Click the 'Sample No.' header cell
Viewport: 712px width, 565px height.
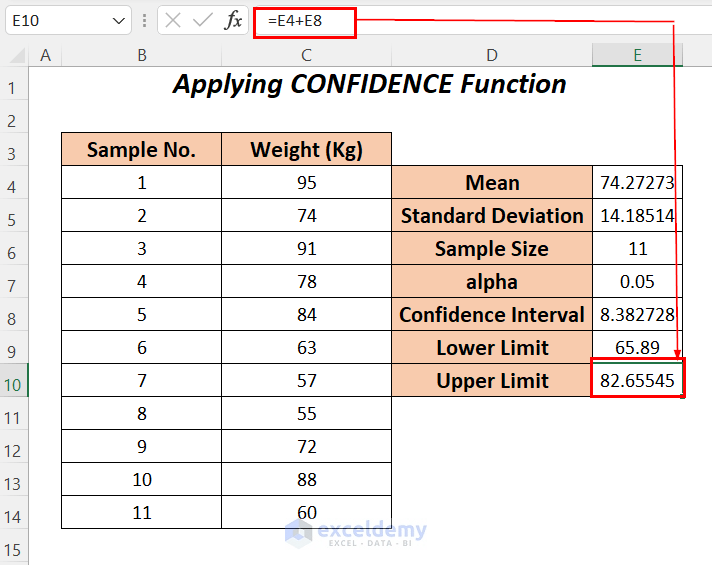click(x=142, y=149)
